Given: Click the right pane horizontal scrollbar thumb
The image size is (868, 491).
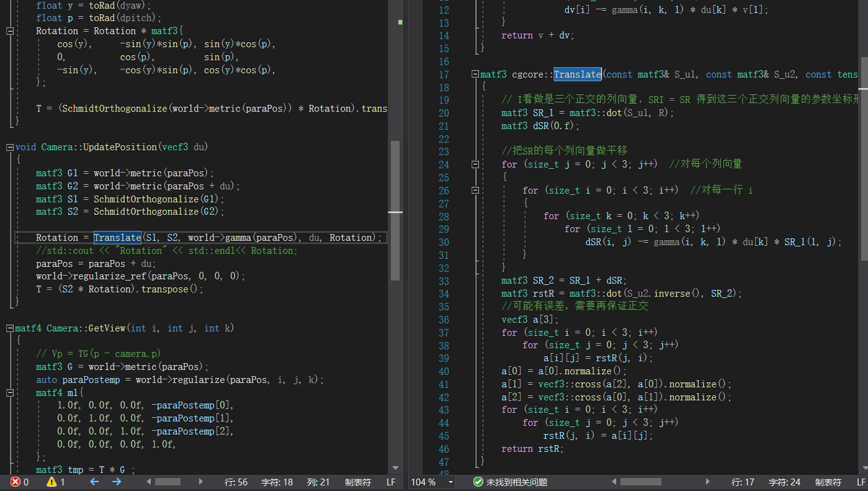Looking at the screenshot, I should (x=640, y=482).
